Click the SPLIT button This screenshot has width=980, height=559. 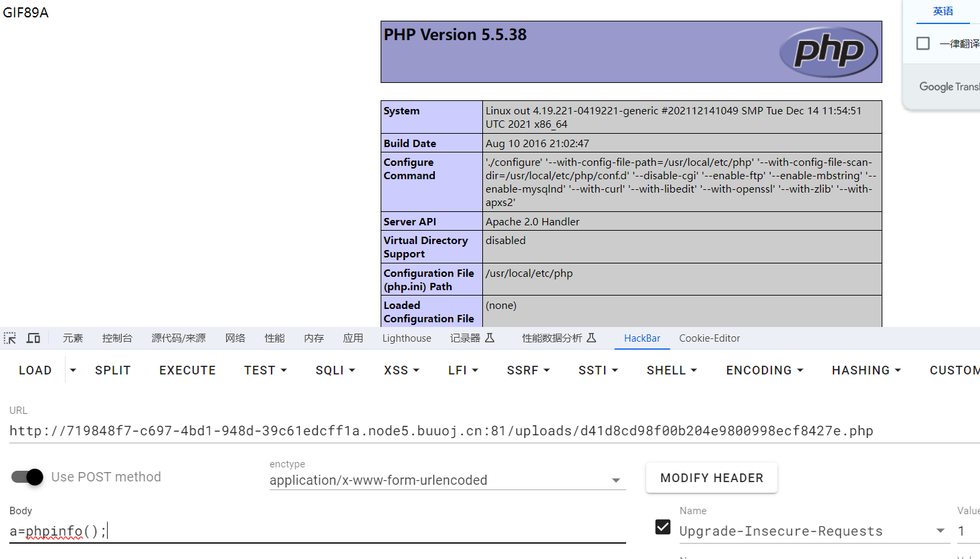pyautogui.click(x=112, y=370)
